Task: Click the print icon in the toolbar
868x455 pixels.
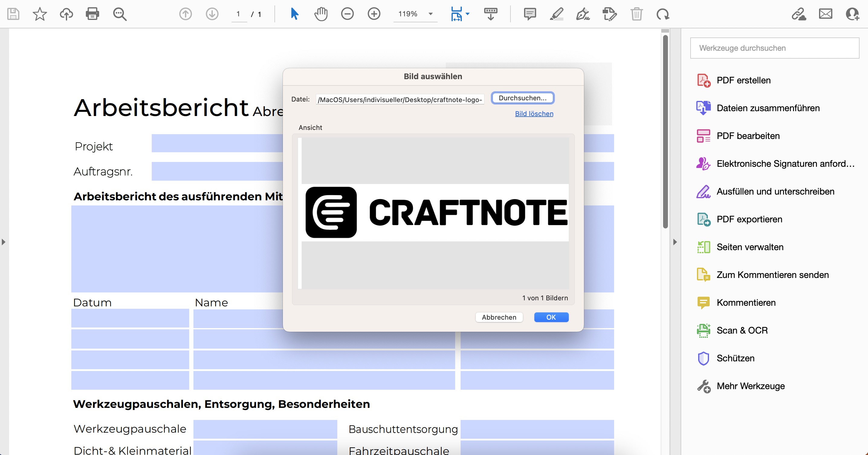Action: [92, 14]
